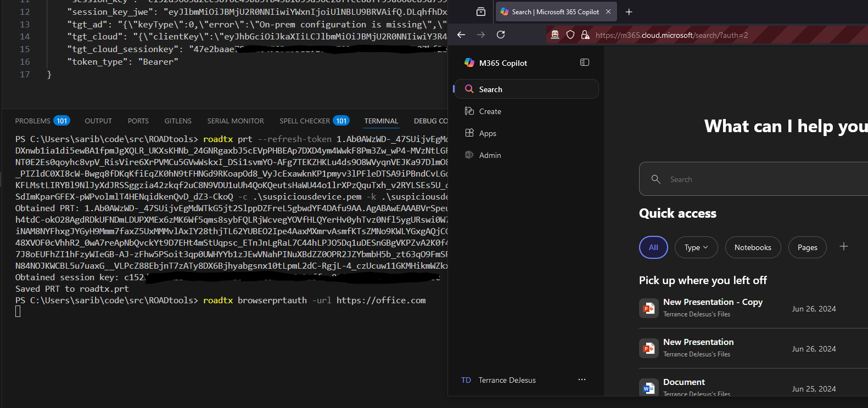
Task: Click the padlock site security icon
Action: 585,35
